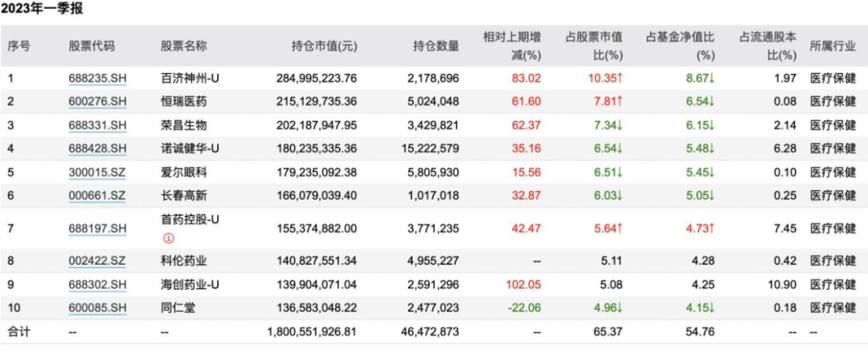Open stock code link 688331.SH
This screenshot has height=350, width=868.
coord(97,125)
